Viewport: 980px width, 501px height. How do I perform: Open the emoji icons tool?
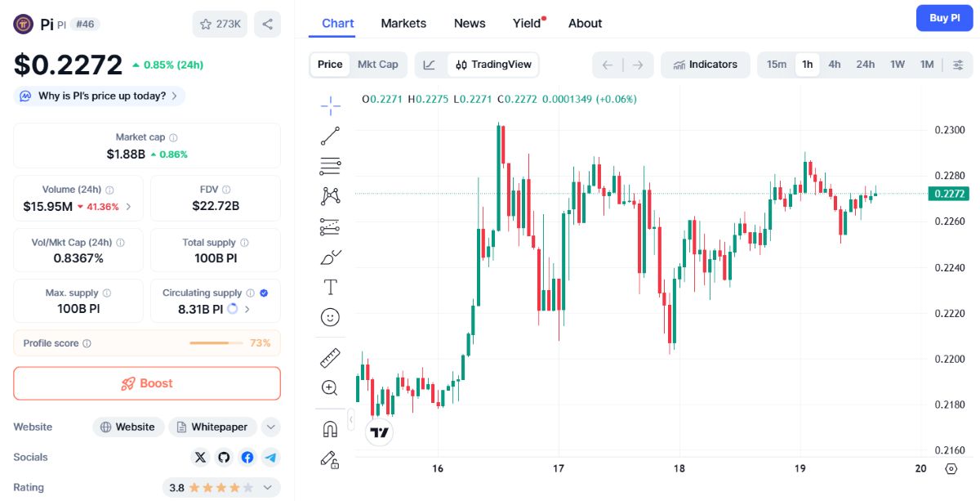(x=330, y=316)
